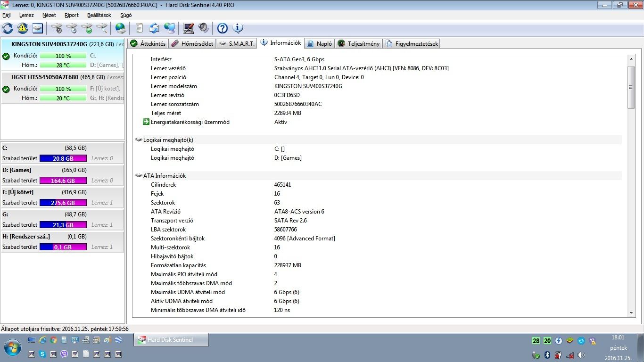644x362 pixels.
Task: Select the HGST HTS545050A7E680 disk entry
Action: pos(63,88)
